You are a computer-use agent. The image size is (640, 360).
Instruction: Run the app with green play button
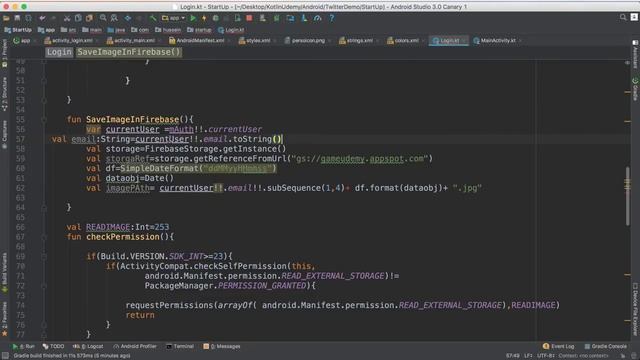click(193, 18)
